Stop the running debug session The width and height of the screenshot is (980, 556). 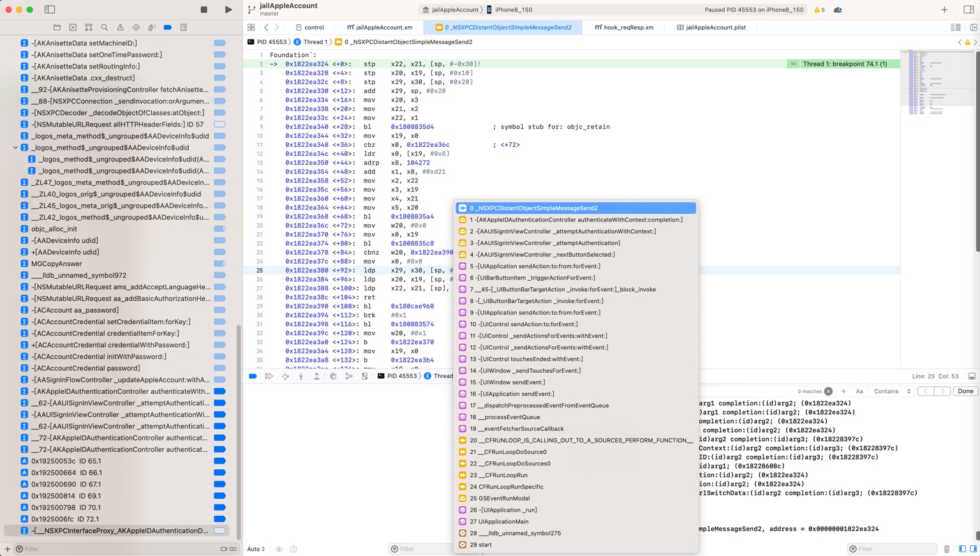[x=204, y=10]
